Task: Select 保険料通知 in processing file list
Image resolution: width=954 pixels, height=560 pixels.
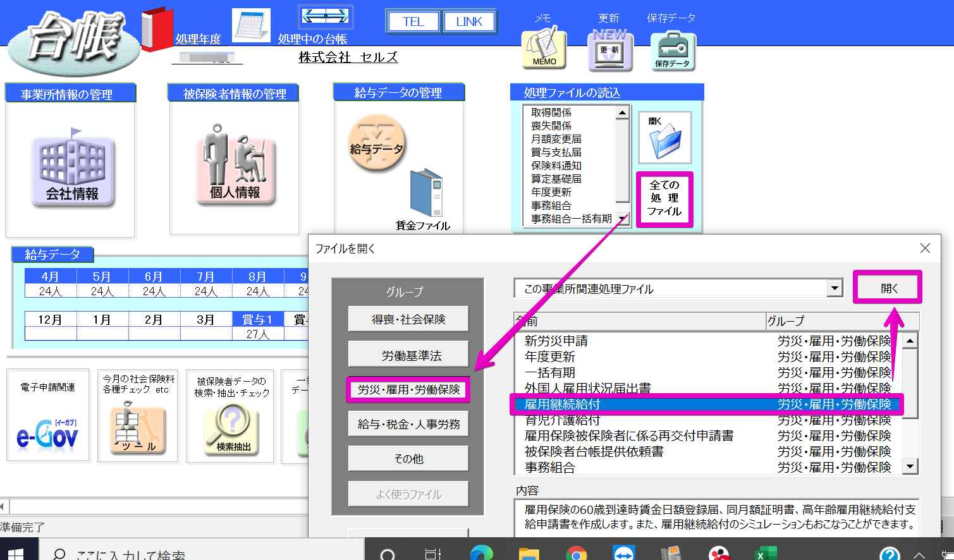Action: coord(556,165)
